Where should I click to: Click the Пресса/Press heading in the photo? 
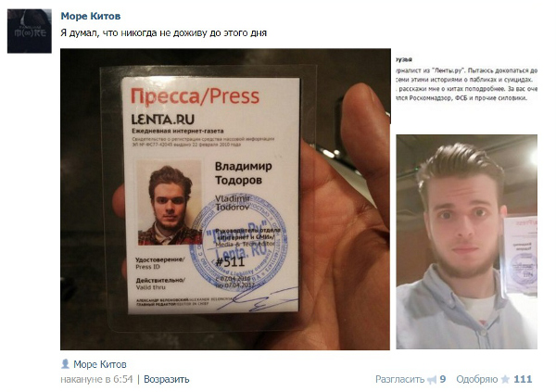coord(195,96)
